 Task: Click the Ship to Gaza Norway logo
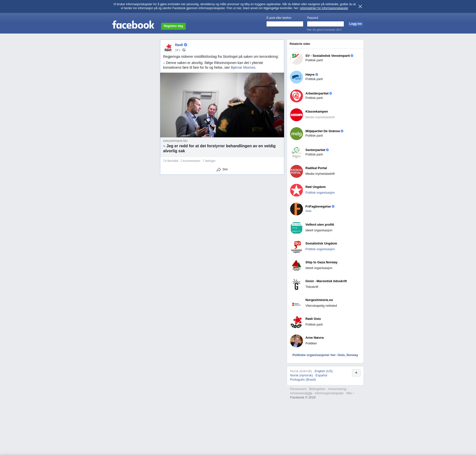[297, 266]
